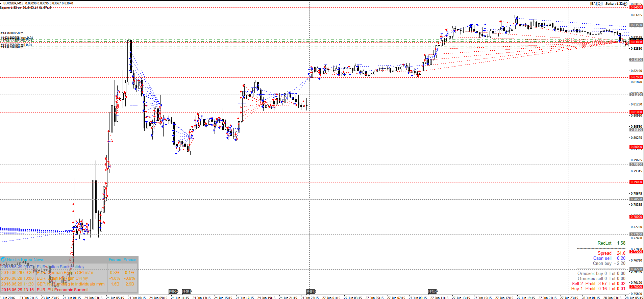644x299 pixels.
Task: Click the 12:15 time marker on the time axis
Action: [x=187, y=291]
